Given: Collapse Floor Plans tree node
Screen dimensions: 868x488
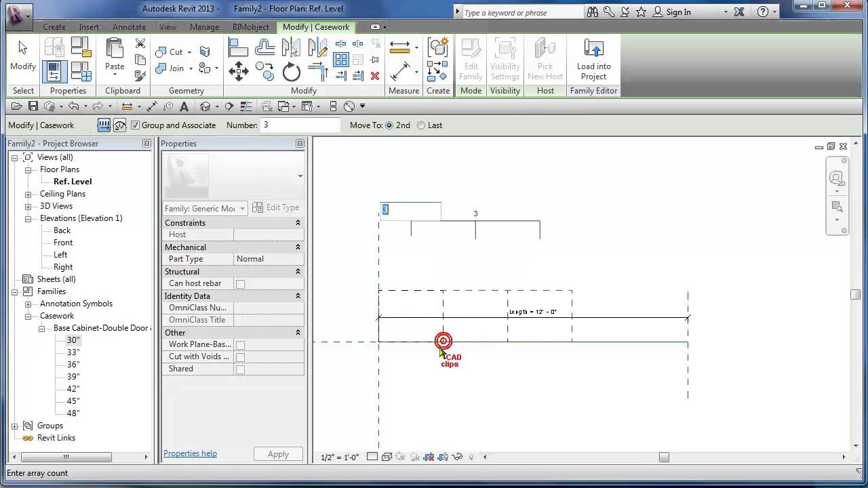Looking at the screenshot, I should 28,169.
